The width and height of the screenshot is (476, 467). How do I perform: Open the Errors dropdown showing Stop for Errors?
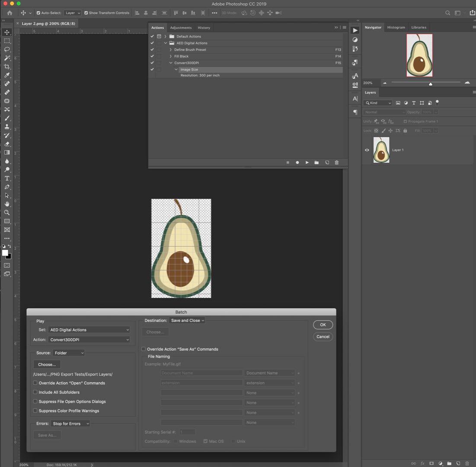click(70, 424)
